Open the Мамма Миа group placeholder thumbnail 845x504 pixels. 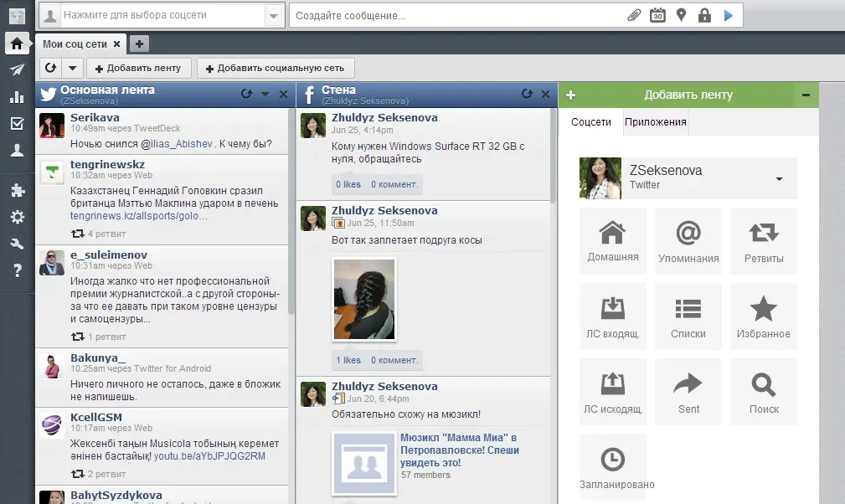(364, 464)
